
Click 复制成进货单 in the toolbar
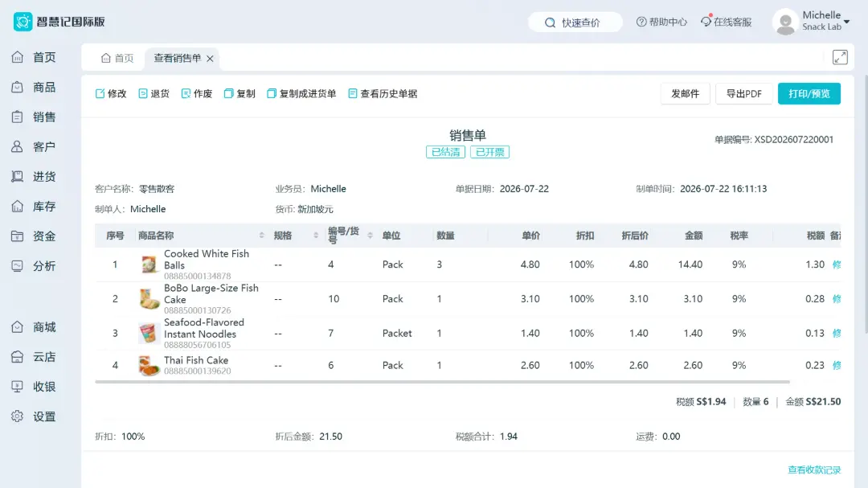click(301, 93)
